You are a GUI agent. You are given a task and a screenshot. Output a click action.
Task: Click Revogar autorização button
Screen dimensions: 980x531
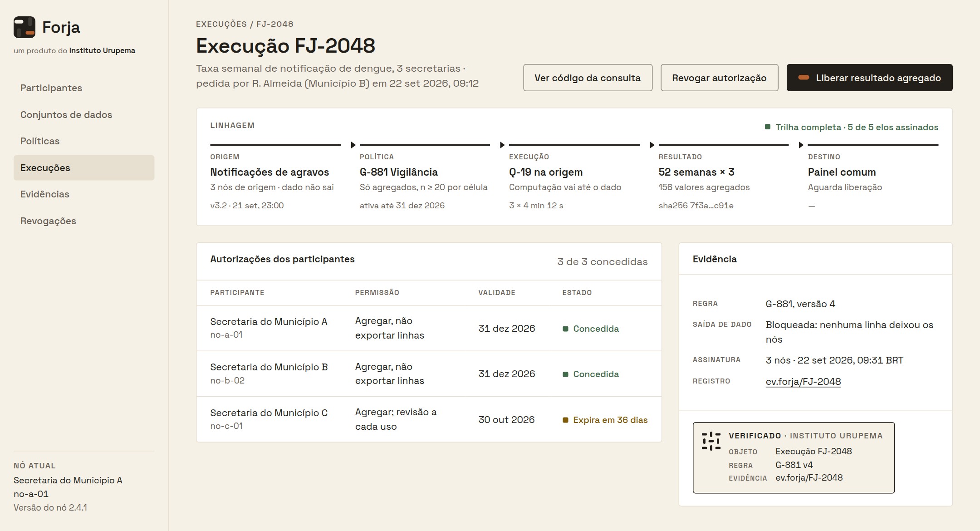[x=719, y=78]
